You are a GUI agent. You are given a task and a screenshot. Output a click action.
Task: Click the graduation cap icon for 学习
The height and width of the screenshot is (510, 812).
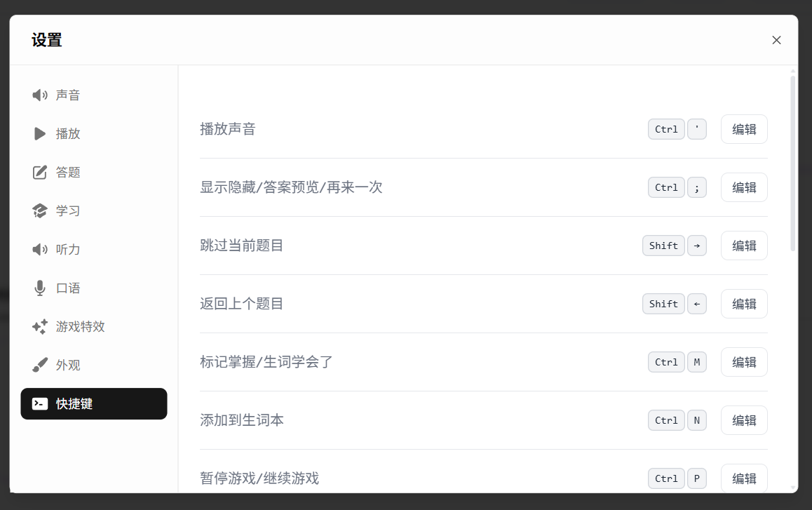(40, 210)
